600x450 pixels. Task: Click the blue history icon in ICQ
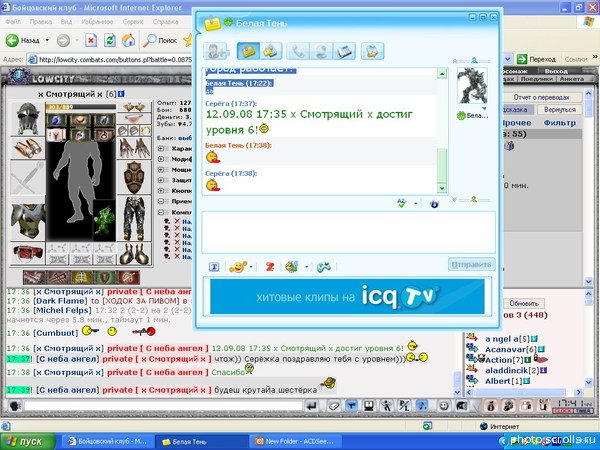[434, 204]
